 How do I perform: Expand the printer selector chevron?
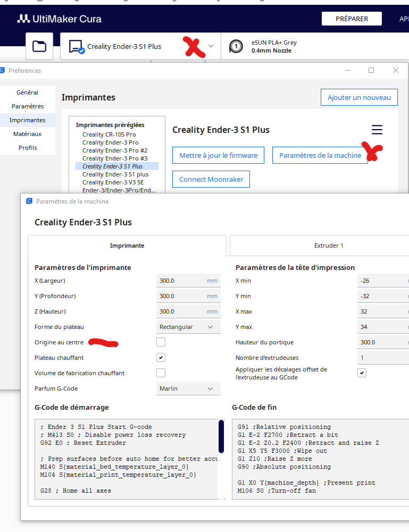pyautogui.click(x=211, y=46)
